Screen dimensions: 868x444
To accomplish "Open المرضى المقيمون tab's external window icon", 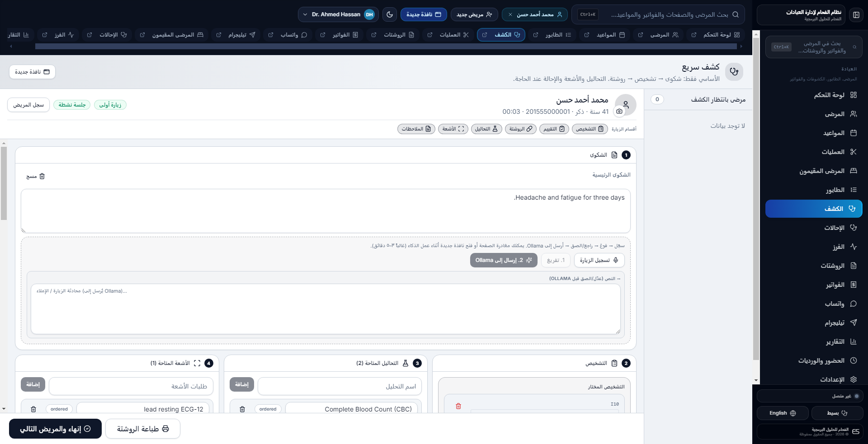I will click(x=142, y=35).
